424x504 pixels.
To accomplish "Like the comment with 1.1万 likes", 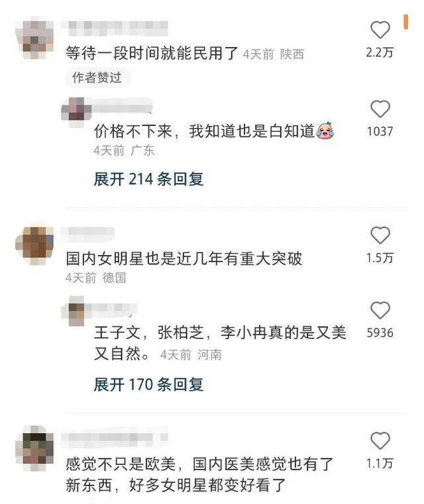I will [x=380, y=440].
